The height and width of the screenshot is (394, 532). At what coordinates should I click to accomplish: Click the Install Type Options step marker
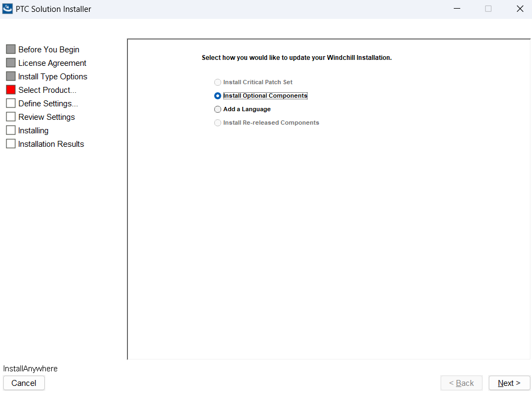pyautogui.click(x=11, y=76)
